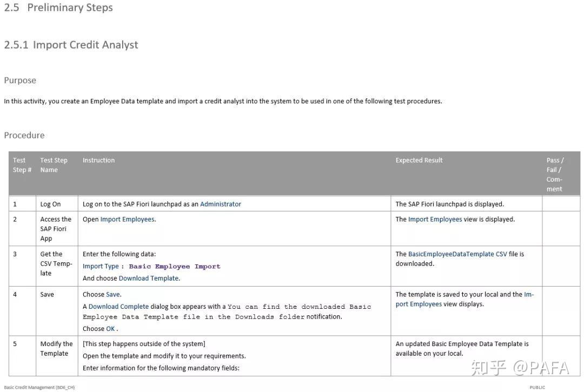Click the Purpose section heading
Screen dimensions: 584x392
20,80
